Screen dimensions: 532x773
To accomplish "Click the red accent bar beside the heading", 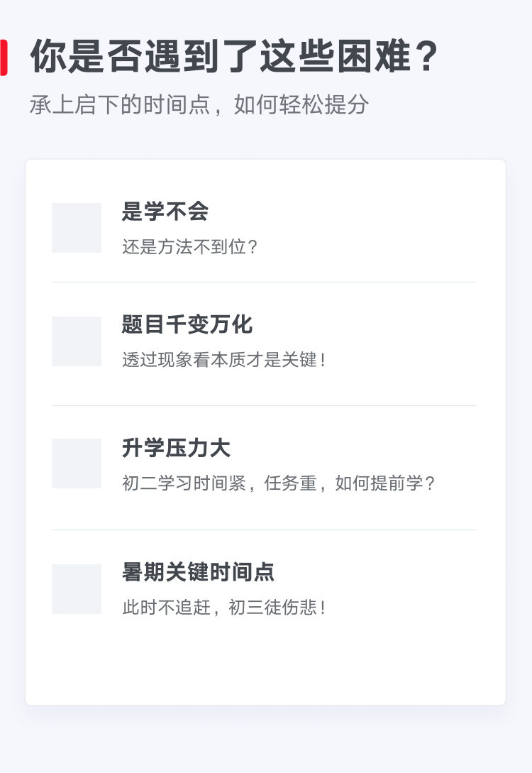I will point(4,57).
